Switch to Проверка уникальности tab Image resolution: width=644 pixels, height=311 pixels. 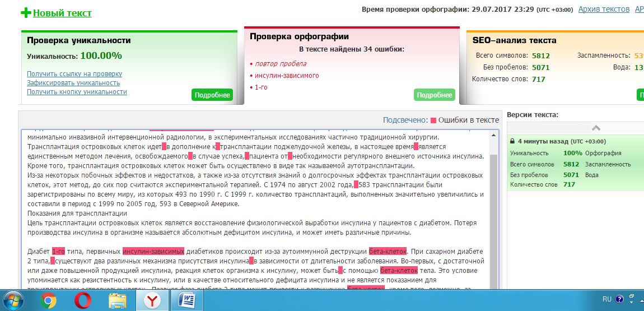point(79,40)
